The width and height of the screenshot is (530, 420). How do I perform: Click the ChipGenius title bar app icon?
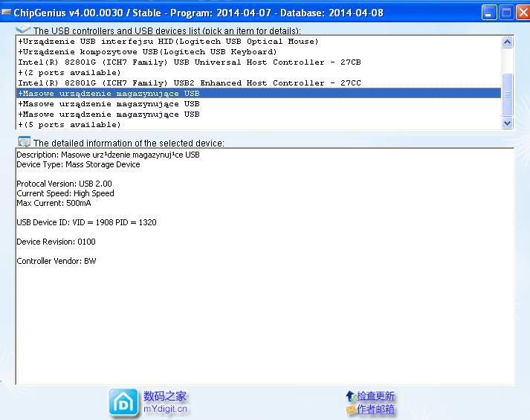pos(6,13)
